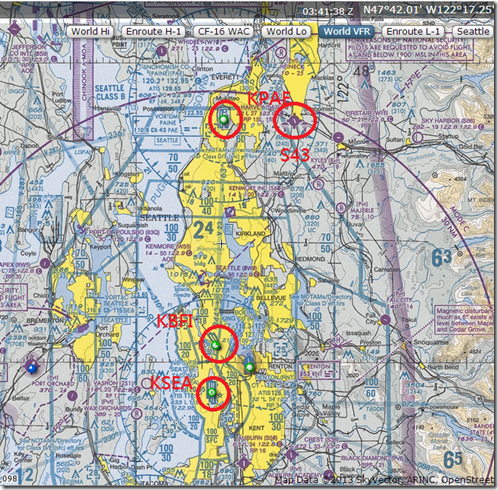
Task: Click the Port of Poulsbo (83Q) label
Action: click(x=123, y=232)
